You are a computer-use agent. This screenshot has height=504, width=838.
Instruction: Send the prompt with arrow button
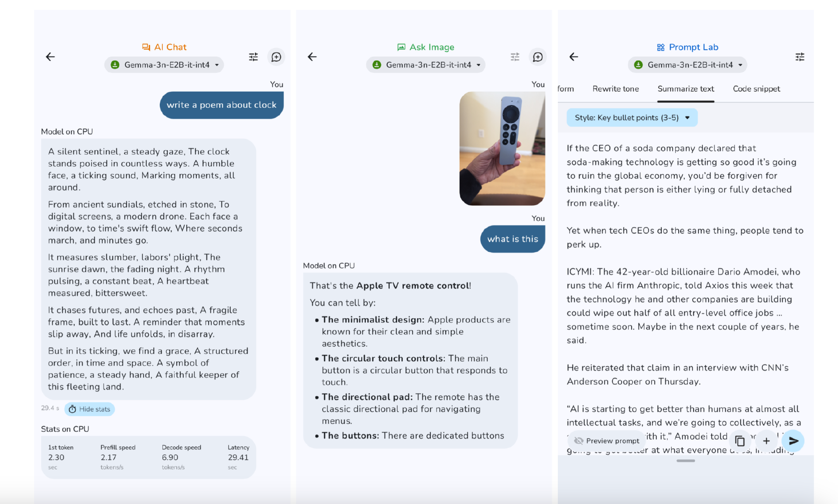pos(793,441)
